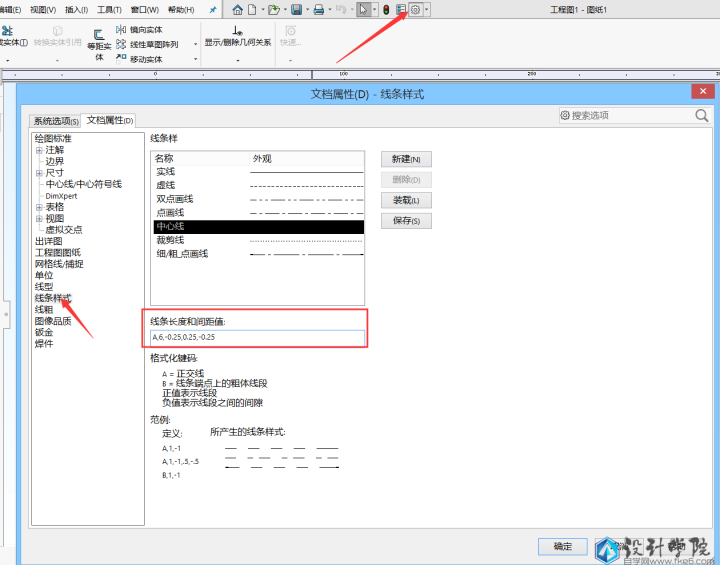This screenshot has height=565, width=720.
Task: Select 线粗 in the properties tree
Action: [44, 310]
